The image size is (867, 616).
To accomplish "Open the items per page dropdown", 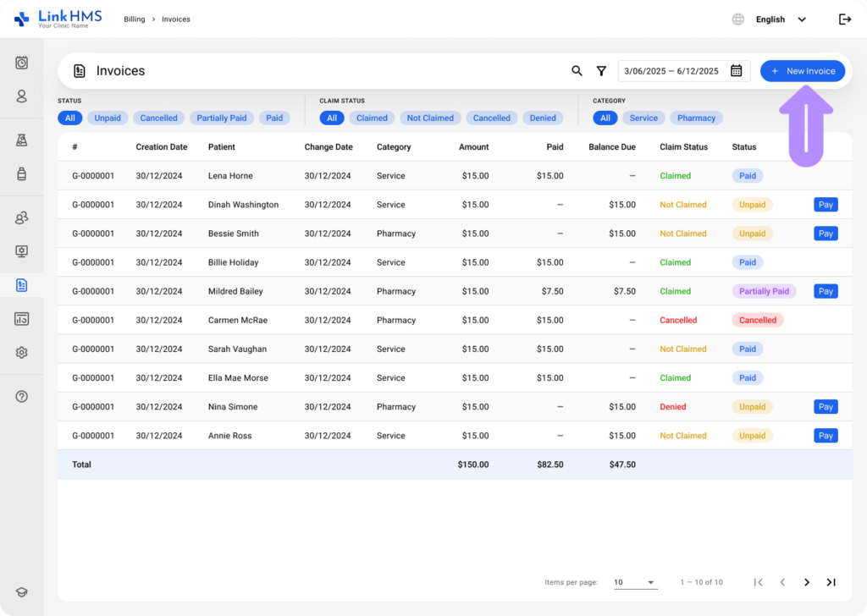I will coord(635,582).
